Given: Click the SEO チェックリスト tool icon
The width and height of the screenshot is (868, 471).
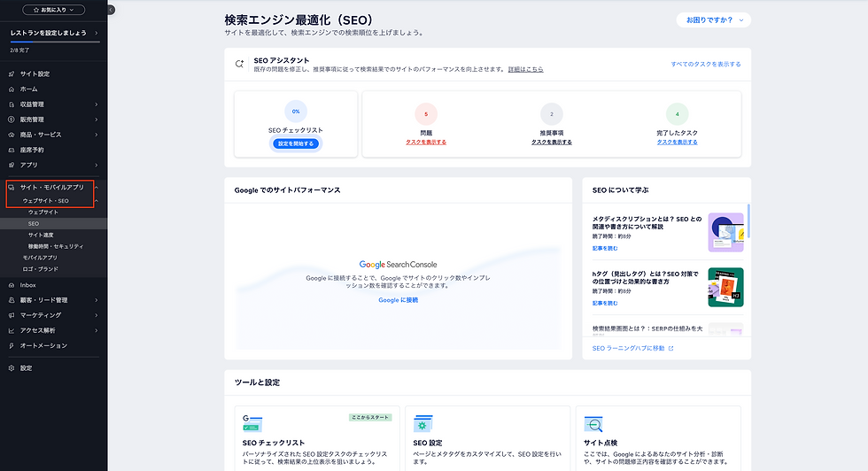Looking at the screenshot, I should pos(252,423).
